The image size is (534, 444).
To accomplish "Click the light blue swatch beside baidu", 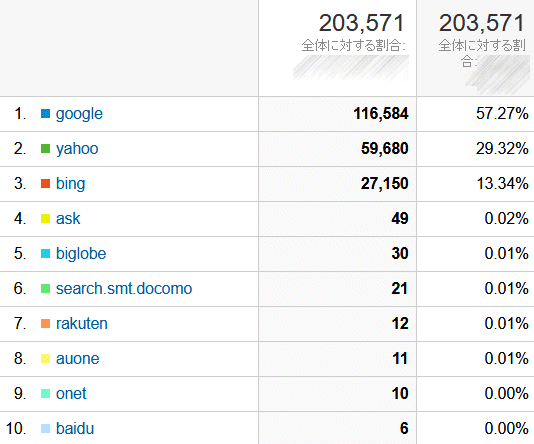I will tap(45, 428).
